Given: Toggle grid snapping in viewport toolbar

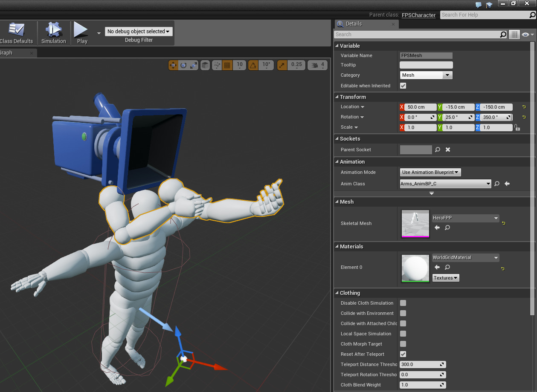Looking at the screenshot, I should (x=227, y=65).
